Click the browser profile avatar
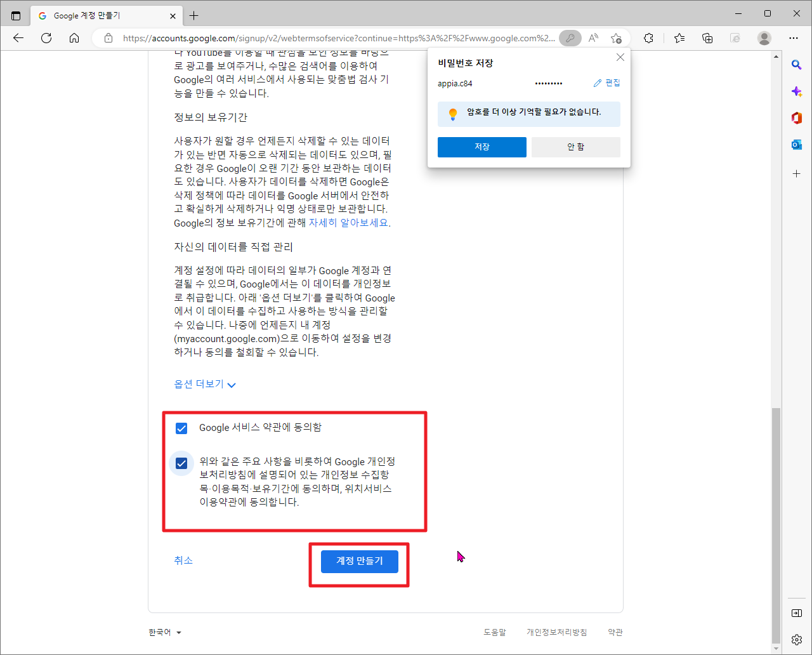This screenshot has width=812, height=655. click(x=764, y=38)
